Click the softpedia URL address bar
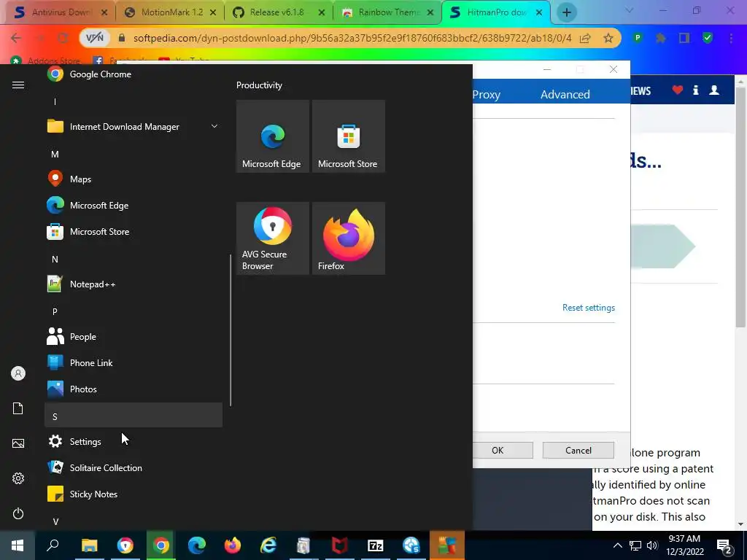Screen dimensions: 747x560 click(352, 38)
